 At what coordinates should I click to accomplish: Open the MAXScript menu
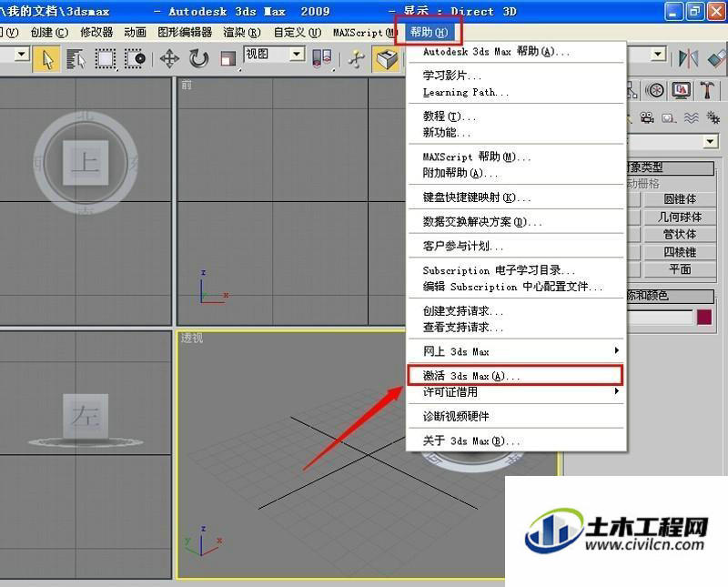tap(365, 32)
